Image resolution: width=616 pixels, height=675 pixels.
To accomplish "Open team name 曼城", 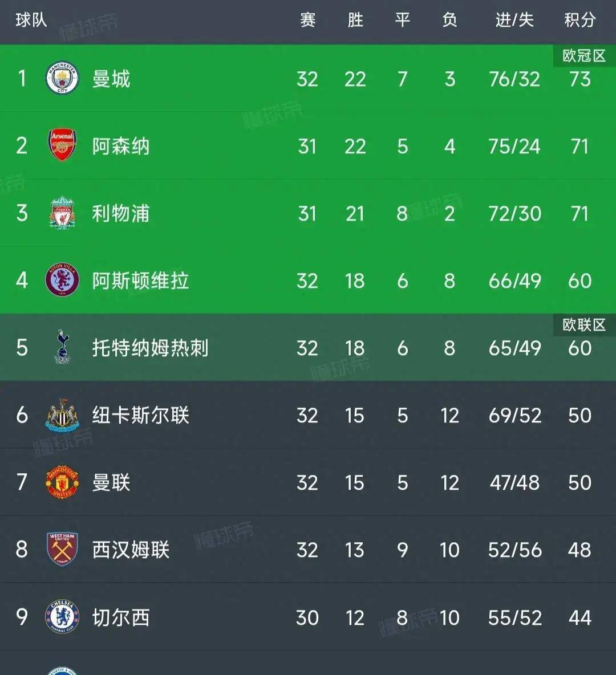I will (x=111, y=79).
